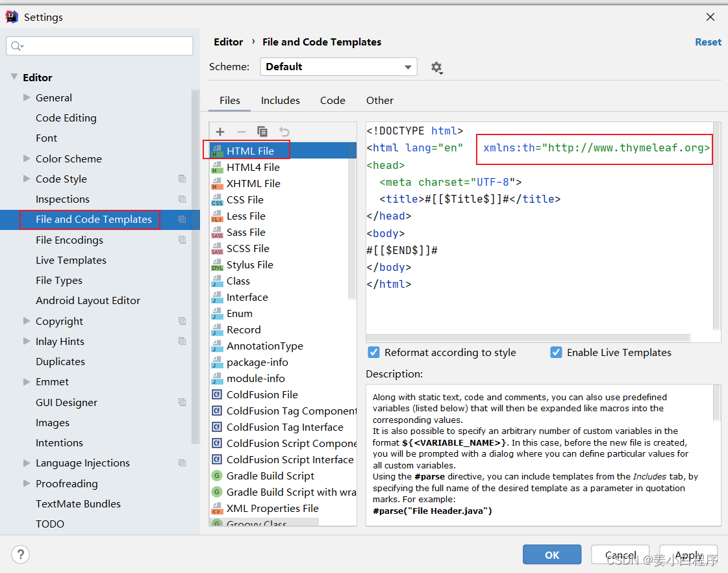This screenshot has width=728, height=573.
Task: Collapse the Editor settings section
Action: (14, 77)
